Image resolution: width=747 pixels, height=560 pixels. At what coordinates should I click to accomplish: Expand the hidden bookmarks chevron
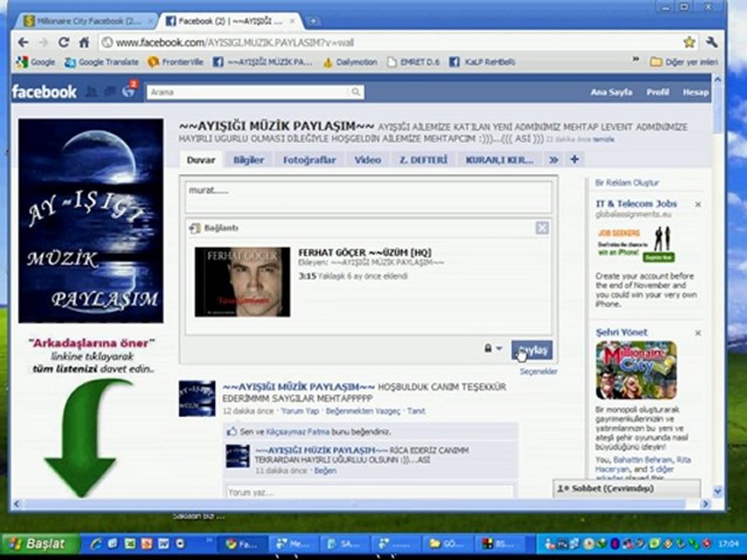coord(636,60)
